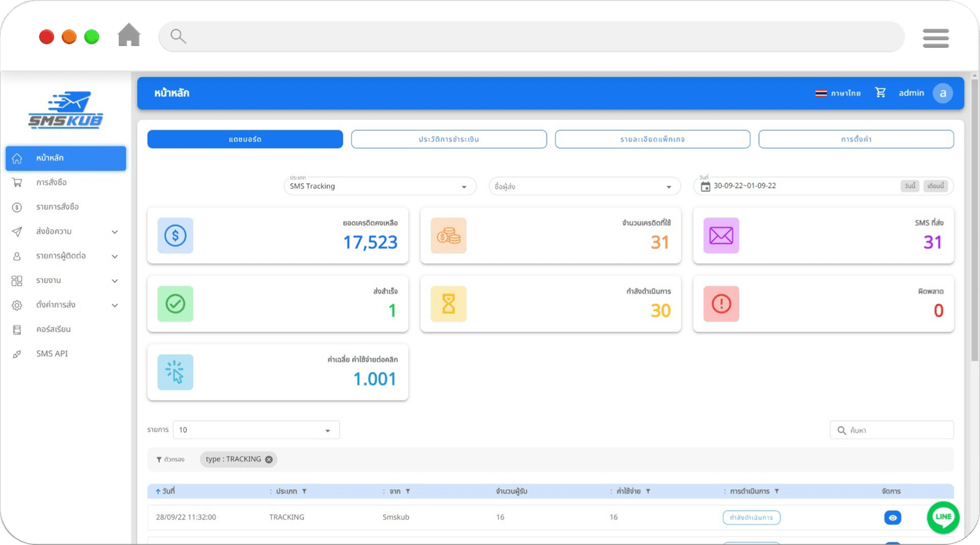Click the shopping cart icon in header
This screenshot has height=545, width=980.
coord(880,93)
